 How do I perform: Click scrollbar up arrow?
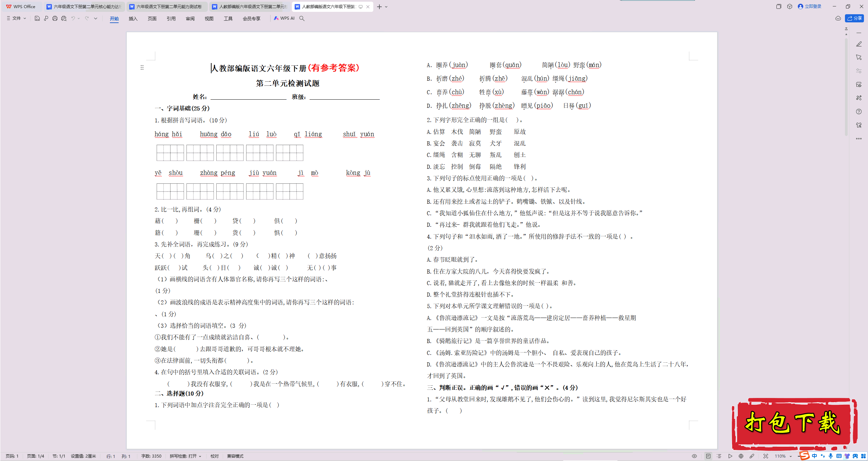click(x=846, y=34)
